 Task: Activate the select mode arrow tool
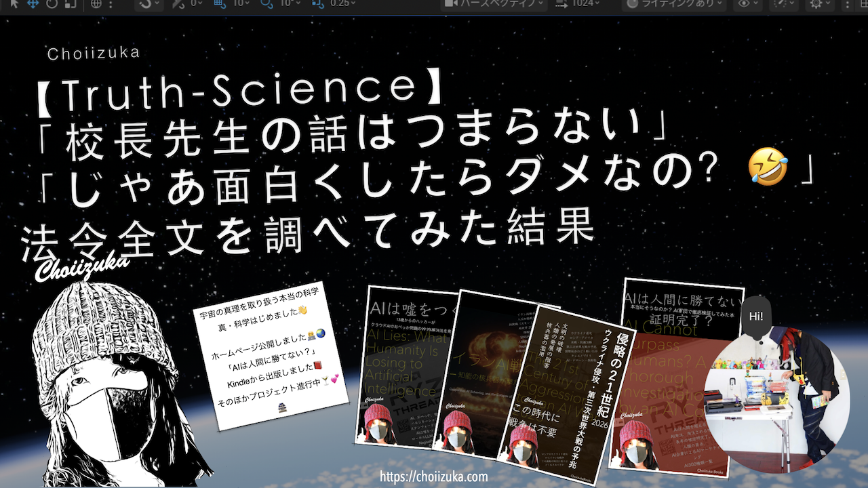(x=14, y=3)
